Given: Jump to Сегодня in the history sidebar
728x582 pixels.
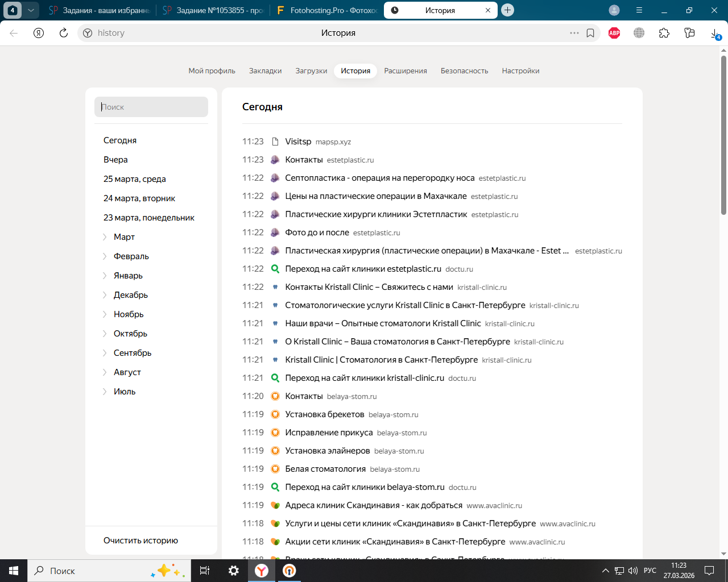Looking at the screenshot, I should point(120,140).
